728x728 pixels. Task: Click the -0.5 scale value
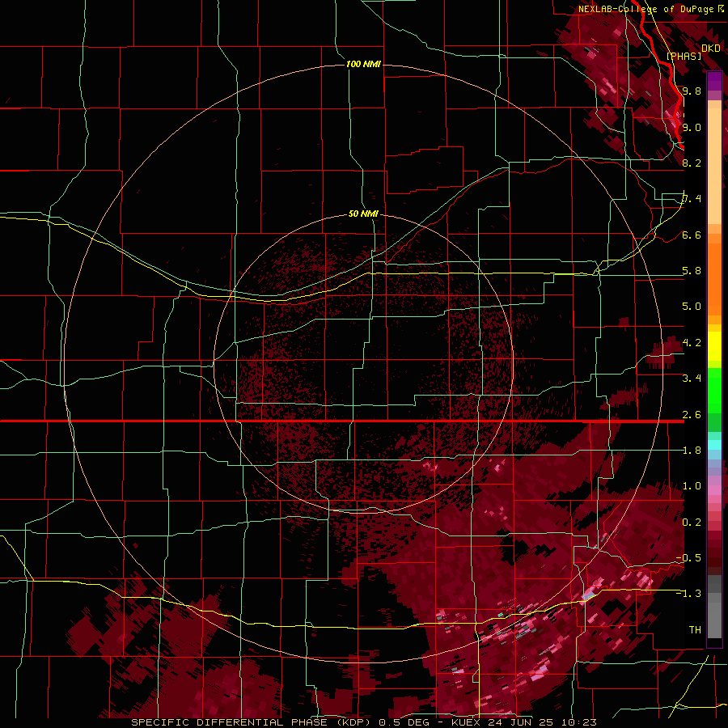click(688, 558)
